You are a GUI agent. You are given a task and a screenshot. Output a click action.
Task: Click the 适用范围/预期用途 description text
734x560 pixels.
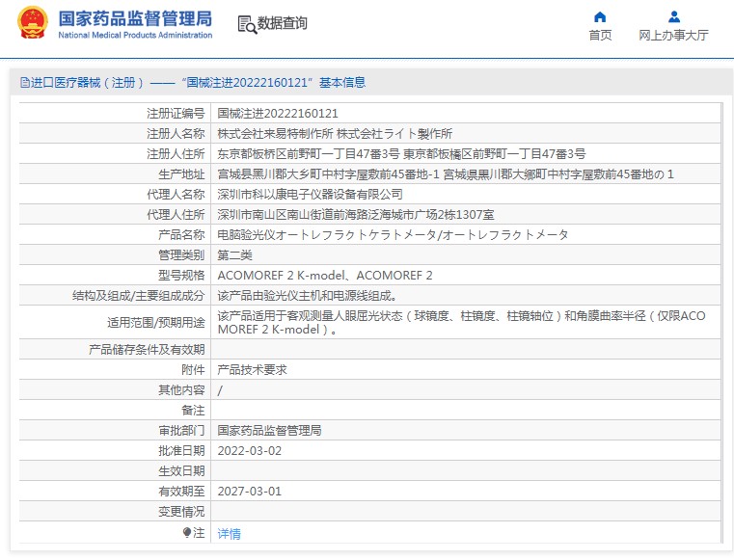[x=462, y=322]
